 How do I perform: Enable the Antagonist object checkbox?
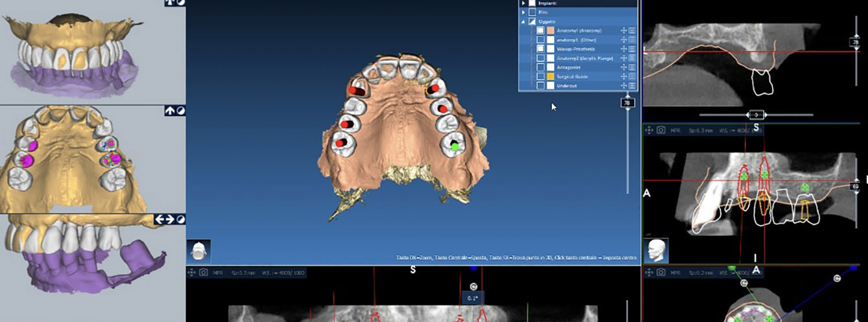pos(541,67)
